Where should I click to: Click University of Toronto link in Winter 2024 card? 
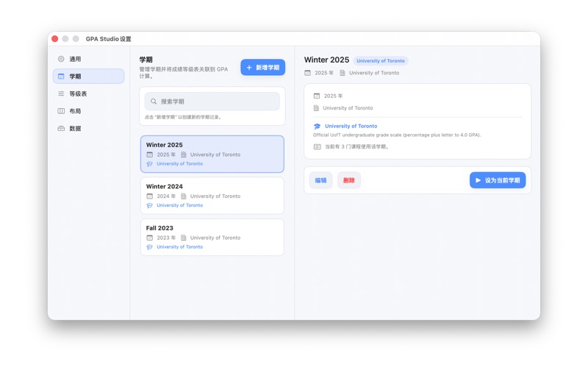tap(179, 205)
